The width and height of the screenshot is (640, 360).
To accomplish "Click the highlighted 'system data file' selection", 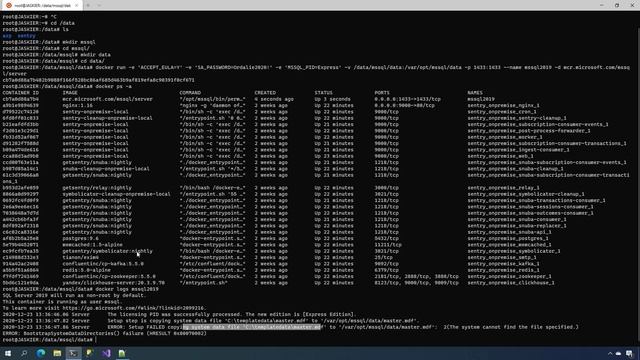I will point(251,327).
